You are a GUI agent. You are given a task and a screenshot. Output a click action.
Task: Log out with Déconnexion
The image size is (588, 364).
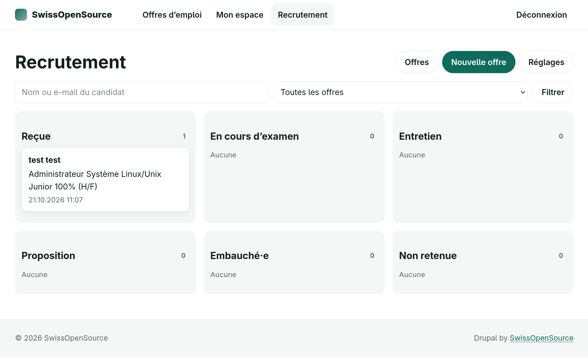tap(541, 15)
